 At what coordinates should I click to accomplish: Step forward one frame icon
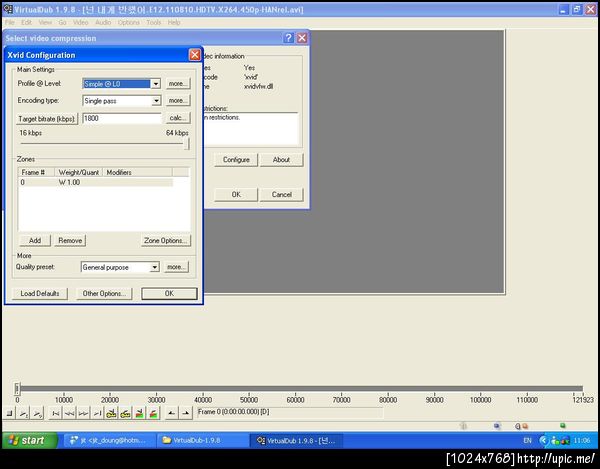[83, 413]
